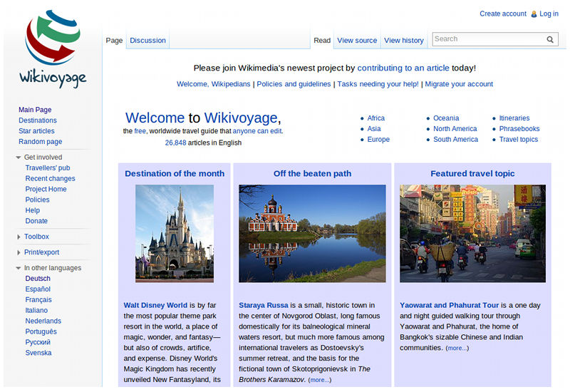Open the South America link
The width and height of the screenshot is (570, 392).
pos(455,139)
